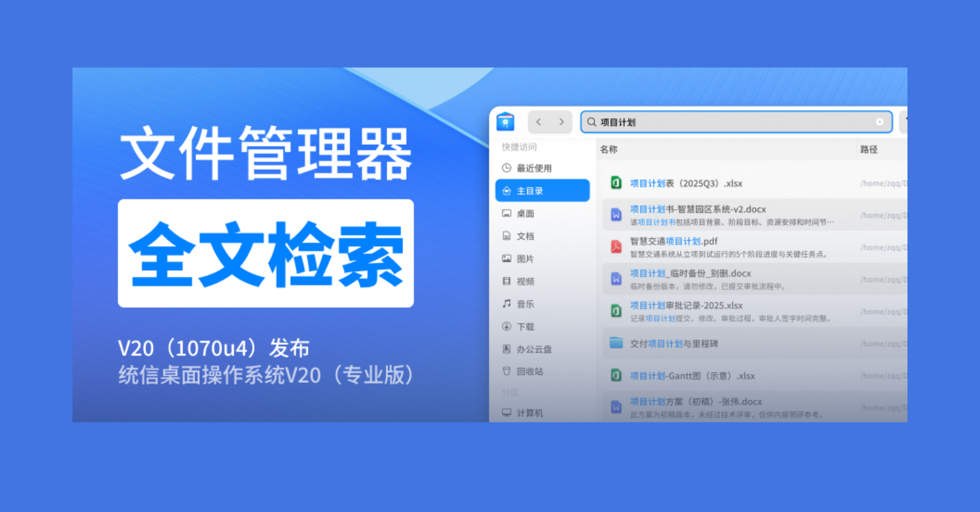Click the desktop icon beside 桌面
Screen dimensions: 980x512
506,213
